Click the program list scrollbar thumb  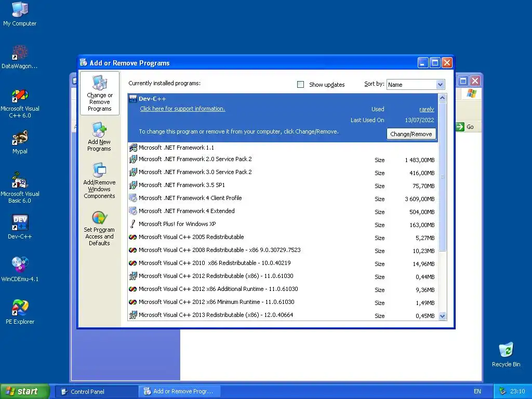(442, 177)
